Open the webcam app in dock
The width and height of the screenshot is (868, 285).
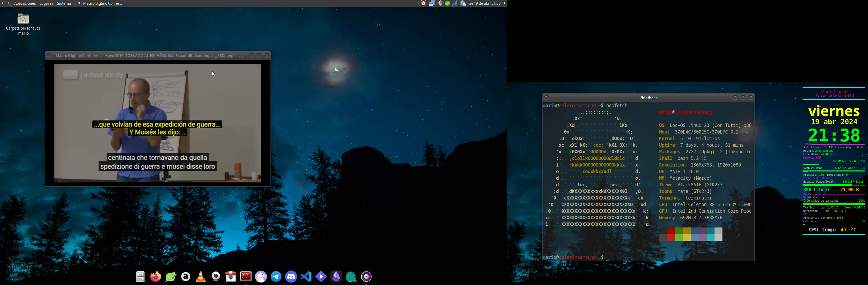216,277
